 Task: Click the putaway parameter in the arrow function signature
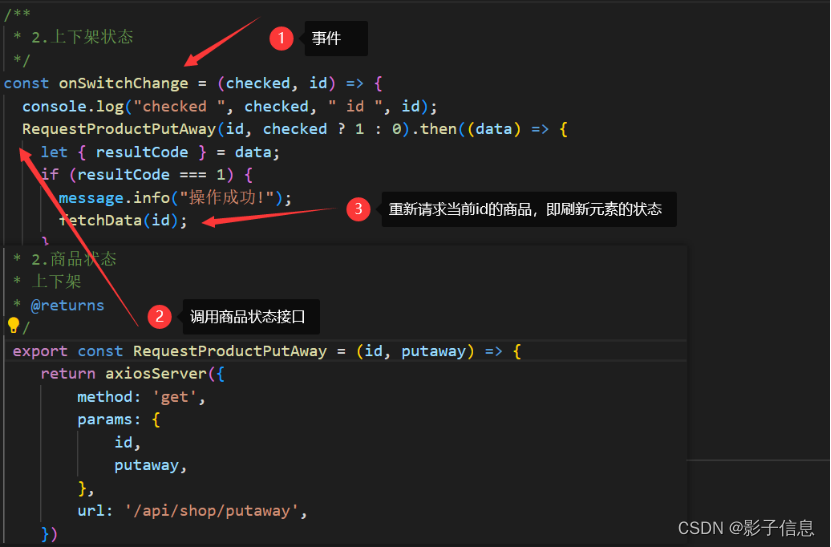tap(434, 351)
